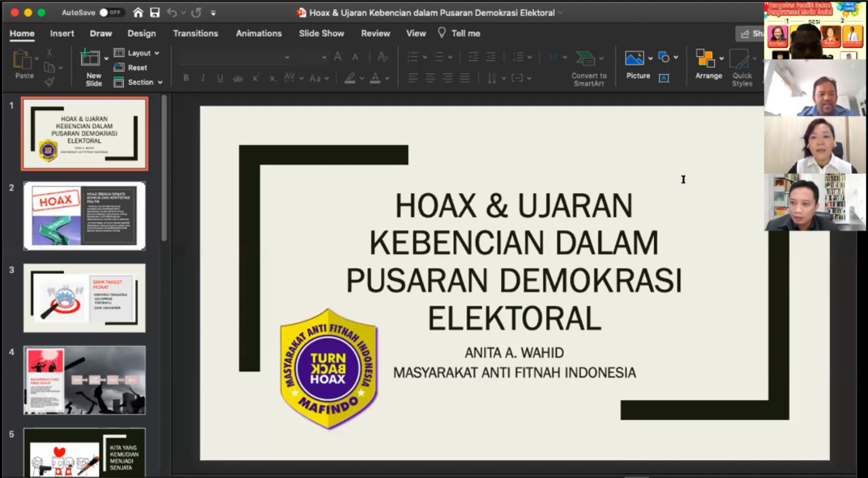Viewport: 868px width, 478px height.
Task: Open Quick Styles
Action: point(742,68)
